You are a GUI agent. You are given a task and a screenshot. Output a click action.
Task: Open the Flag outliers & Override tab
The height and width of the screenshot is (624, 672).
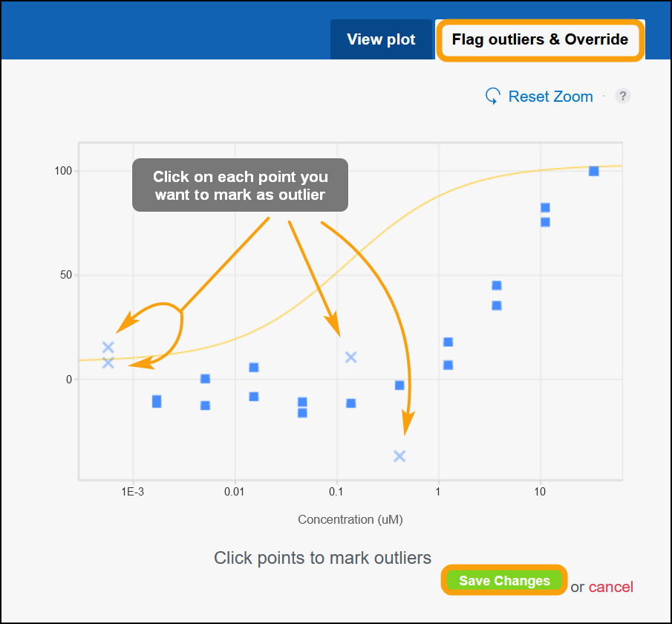pos(540,39)
